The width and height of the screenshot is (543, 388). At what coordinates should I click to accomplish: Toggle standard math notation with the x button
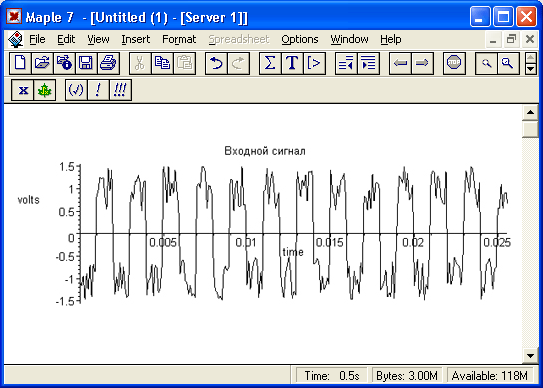point(23,90)
